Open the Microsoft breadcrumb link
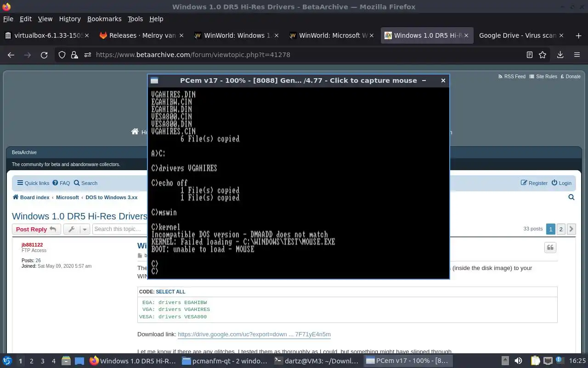This screenshot has height=368, width=588. (x=68, y=197)
